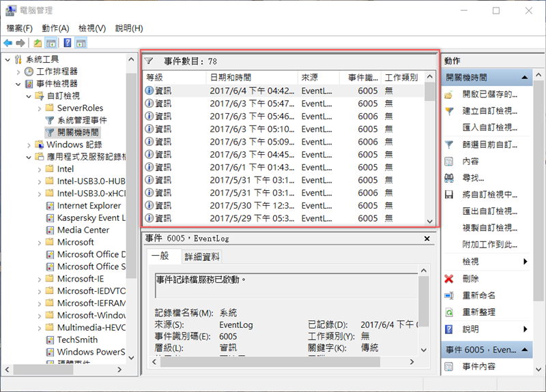Screen dimensions: 546x392
Task: Click the red X 刪除 icon
Action: point(449,279)
